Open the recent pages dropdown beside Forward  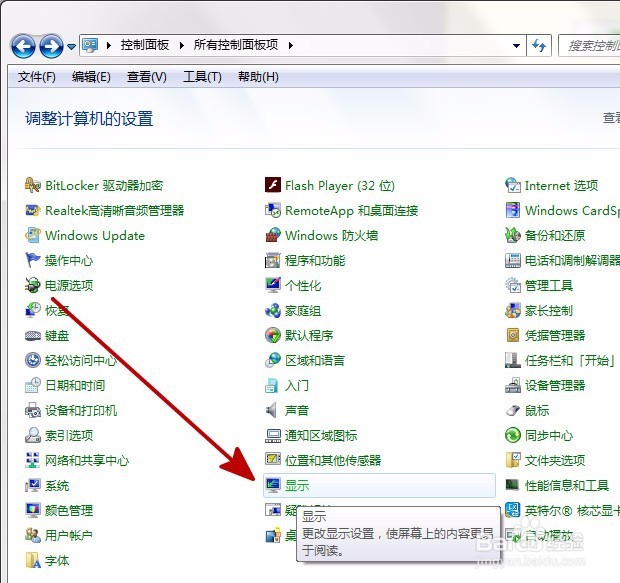[x=71, y=47]
